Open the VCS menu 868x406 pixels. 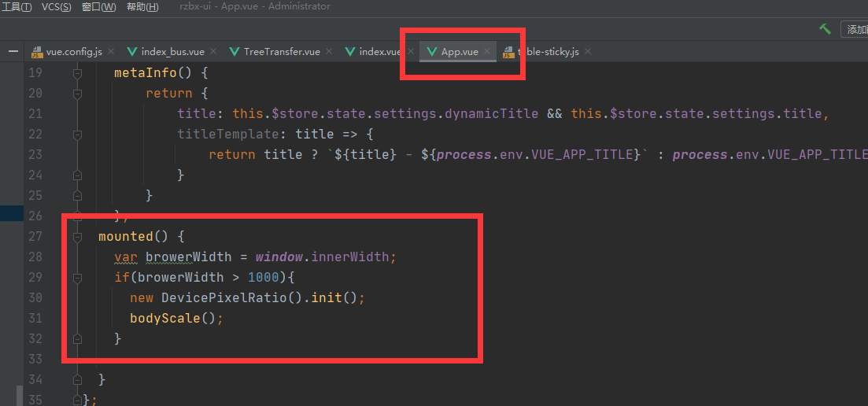click(x=56, y=7)
